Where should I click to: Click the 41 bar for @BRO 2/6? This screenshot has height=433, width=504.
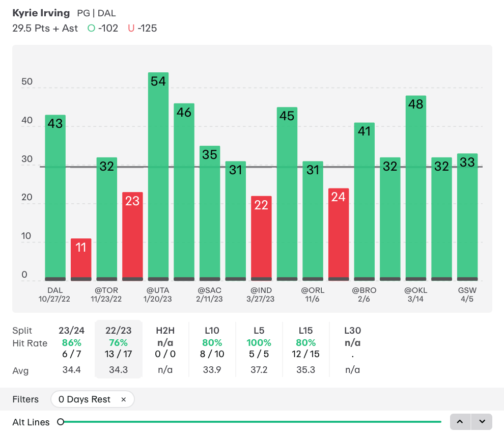click(x=364, y=202)
